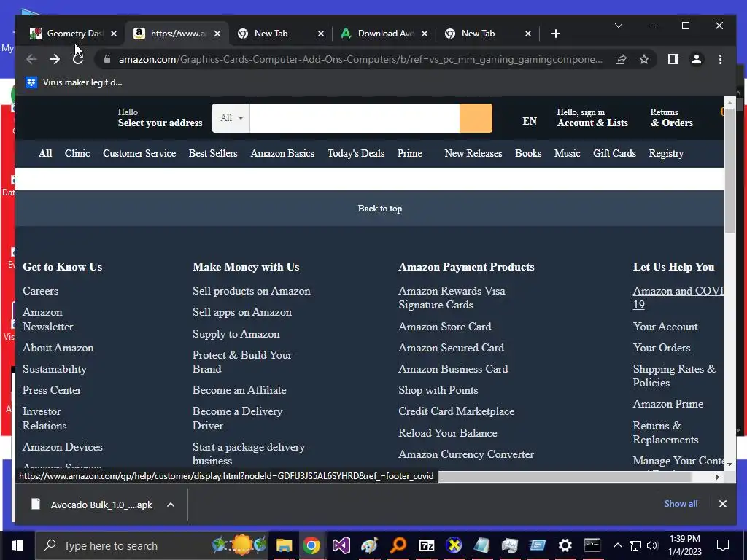Go back in browser history

[x=31, y=59]
